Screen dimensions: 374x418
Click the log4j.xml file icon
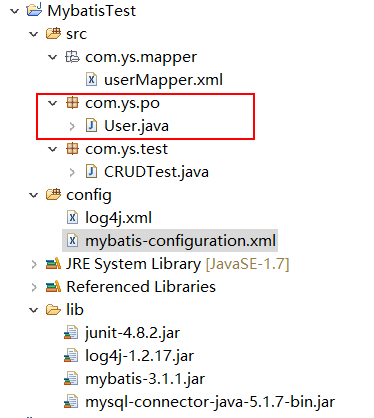tap(72, 218)
